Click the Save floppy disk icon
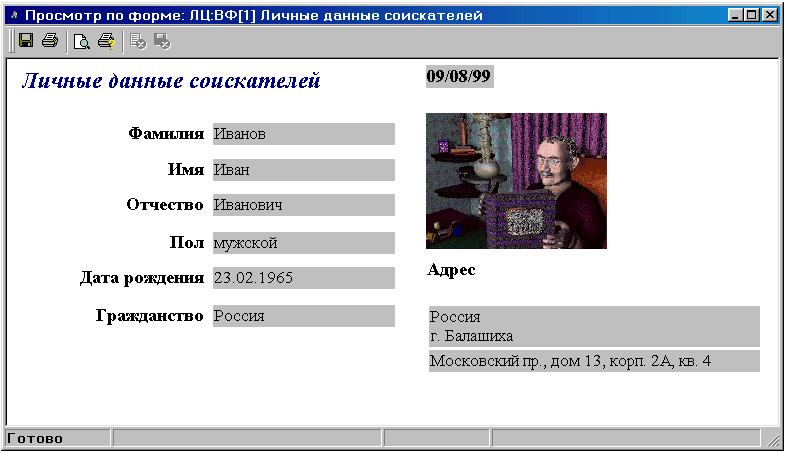Screen dimensions: 787x452 tap(26, 41)
